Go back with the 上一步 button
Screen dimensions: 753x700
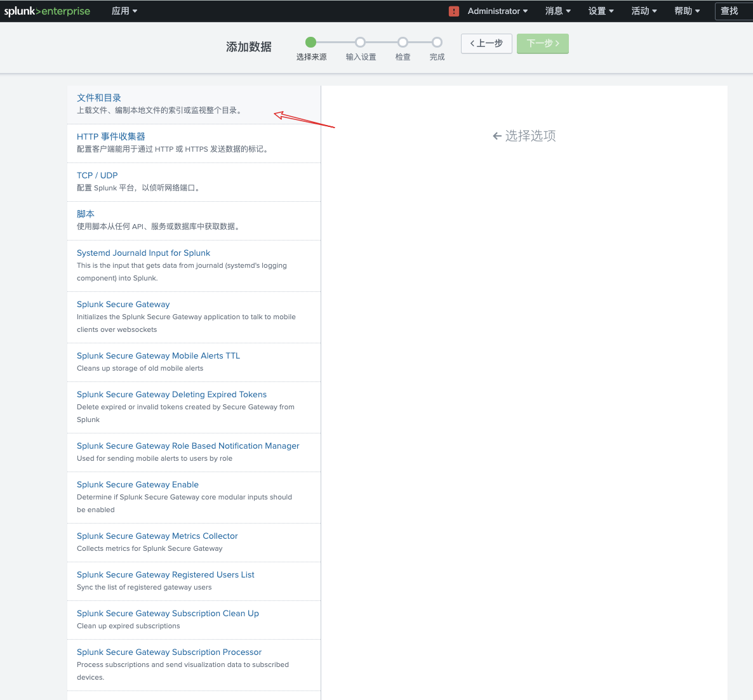pos(486,44)
